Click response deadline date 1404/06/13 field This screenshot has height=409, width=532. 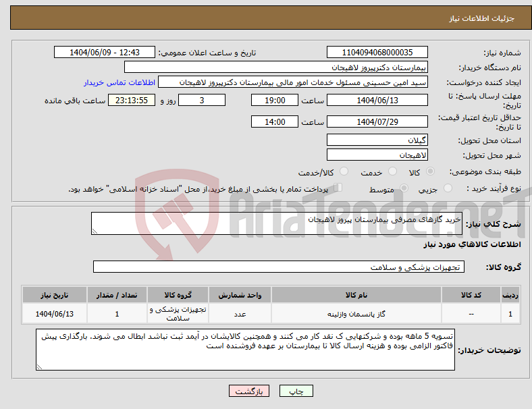click(x=377, y=100)
